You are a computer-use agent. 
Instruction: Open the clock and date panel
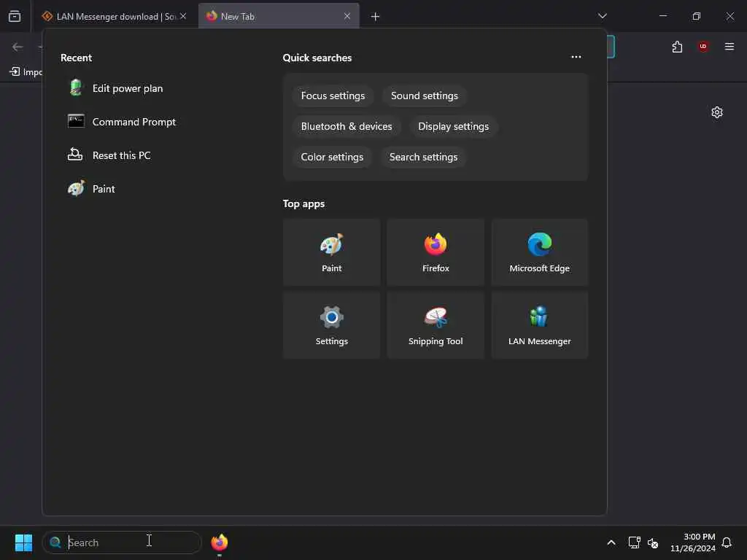pos(693,542)
